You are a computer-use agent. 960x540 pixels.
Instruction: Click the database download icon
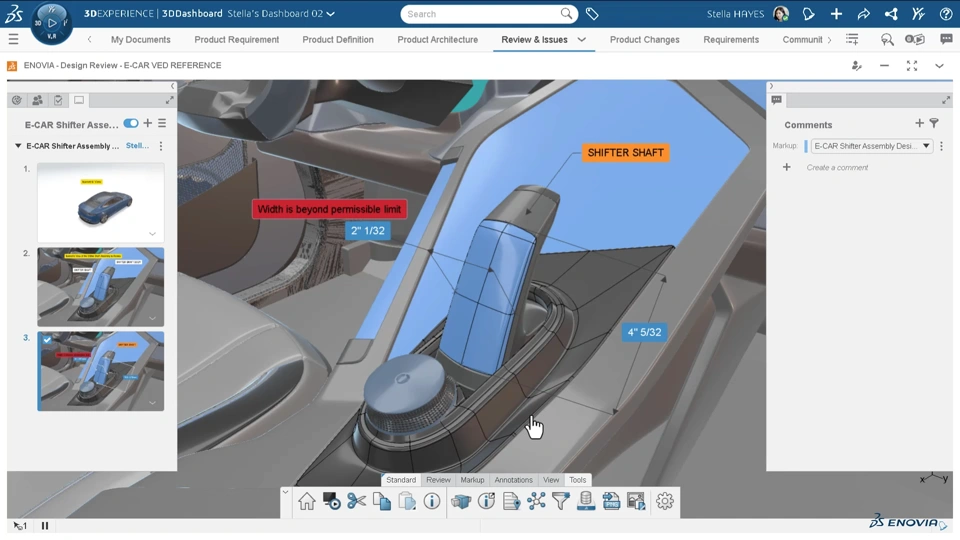[x=586, y=501]
